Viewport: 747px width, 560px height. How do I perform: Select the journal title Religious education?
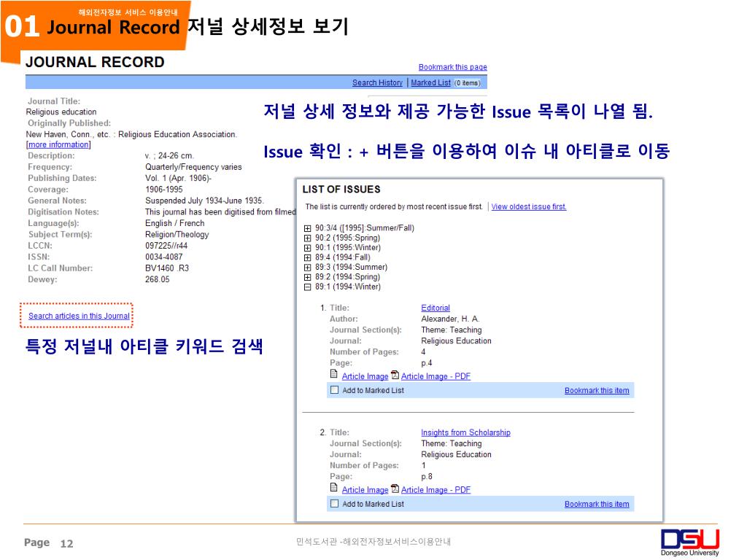tap(61, 112)
